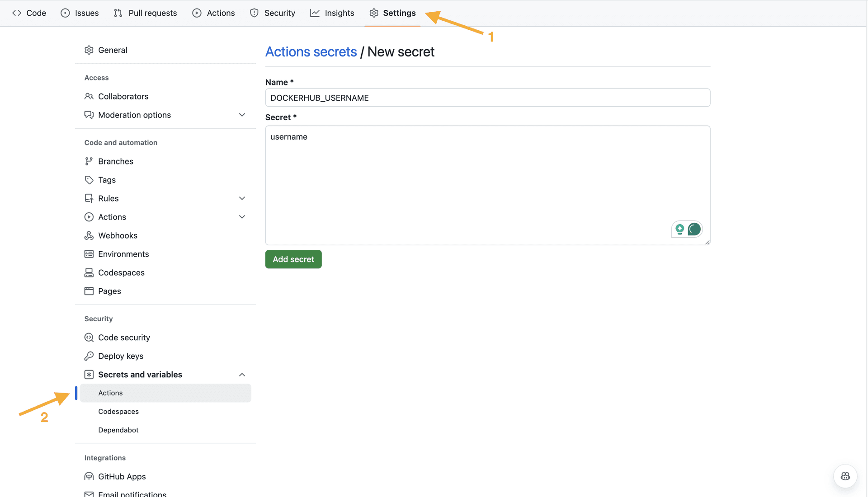The width and height of the screenshot is (868, 497).
Task: Collapse the Secrets and variables chevron
Action: pyautogui.click(x=242, y=375)
